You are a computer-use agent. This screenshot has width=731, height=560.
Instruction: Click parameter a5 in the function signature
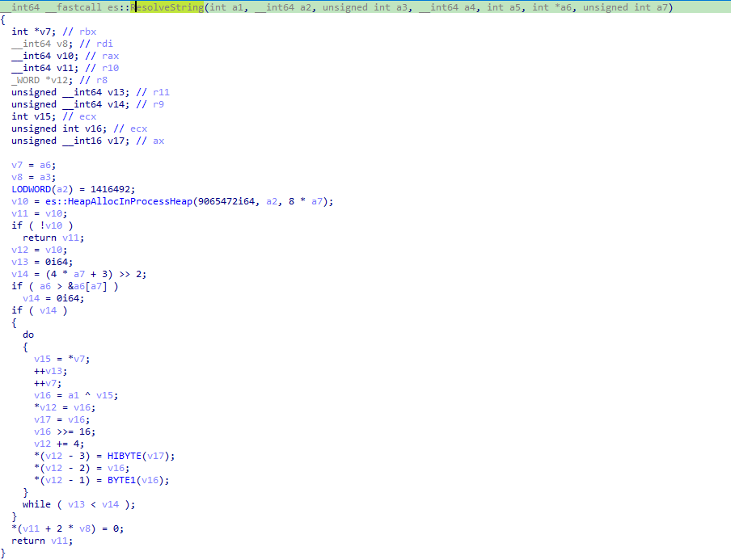pyautogui.click(x=515, y=7)
